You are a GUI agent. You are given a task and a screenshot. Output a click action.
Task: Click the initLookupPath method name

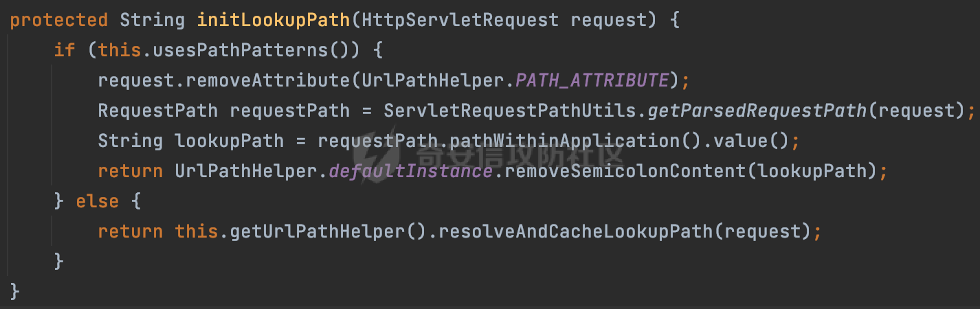pos(274,20)
